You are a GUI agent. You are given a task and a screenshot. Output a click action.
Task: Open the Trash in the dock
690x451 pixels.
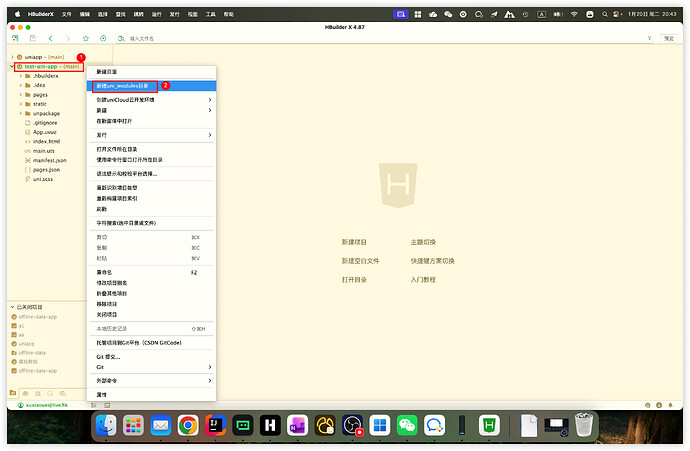(585, 426)
